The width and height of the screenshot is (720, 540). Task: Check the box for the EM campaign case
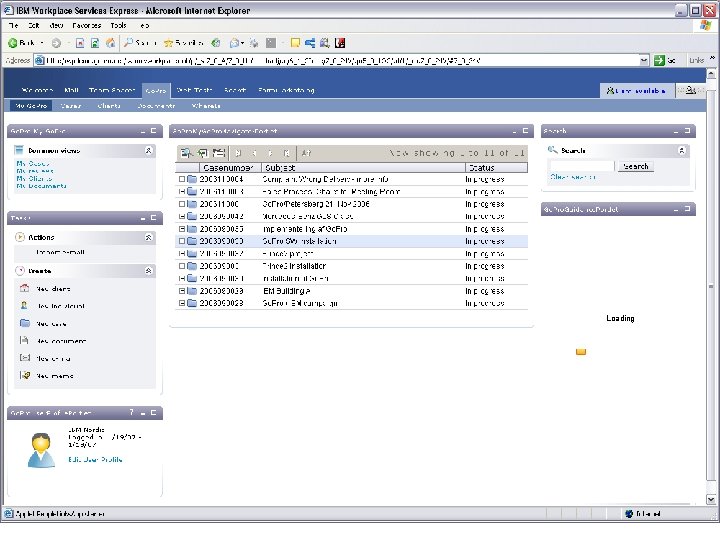(x=182, y=303)
